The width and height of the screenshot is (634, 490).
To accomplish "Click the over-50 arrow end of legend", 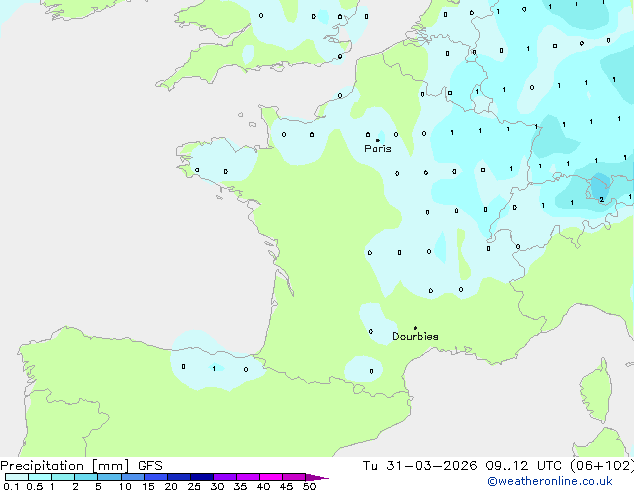I will pyautogui.click(x=317, y=477).
